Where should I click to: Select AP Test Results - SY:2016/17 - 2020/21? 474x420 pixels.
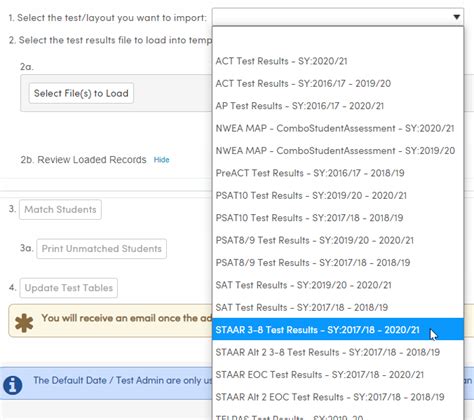point(338,106)
